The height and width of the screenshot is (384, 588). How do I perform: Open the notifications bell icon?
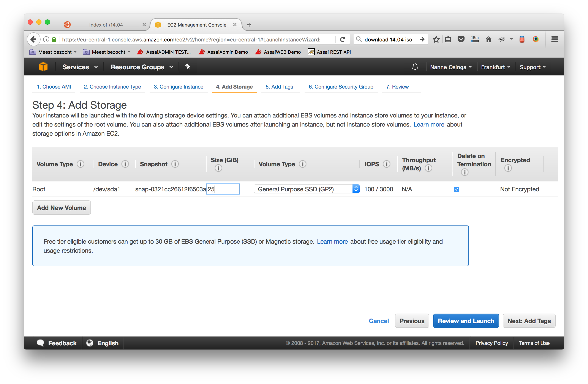[415, 67]
